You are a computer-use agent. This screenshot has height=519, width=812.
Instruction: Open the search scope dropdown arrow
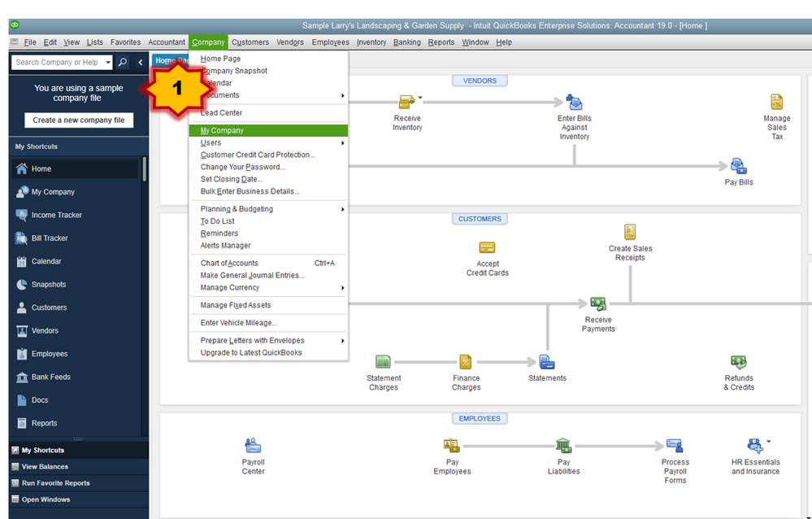(108, 62)
